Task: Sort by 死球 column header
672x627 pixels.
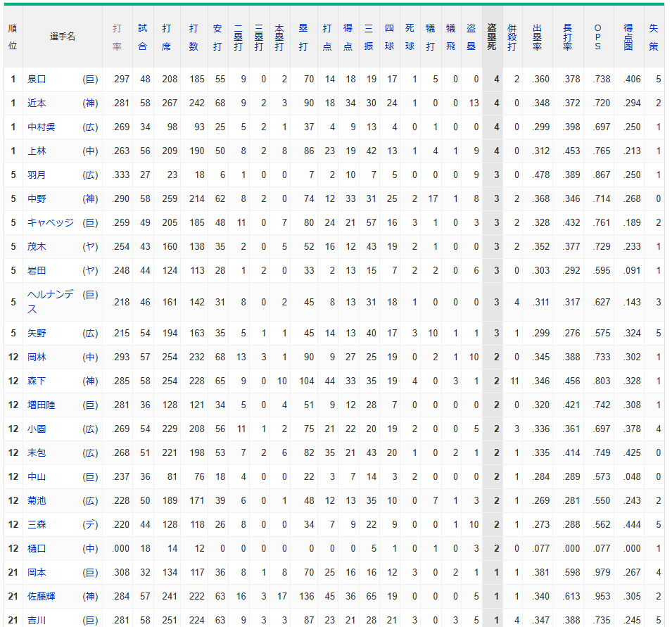Action: 410,37
